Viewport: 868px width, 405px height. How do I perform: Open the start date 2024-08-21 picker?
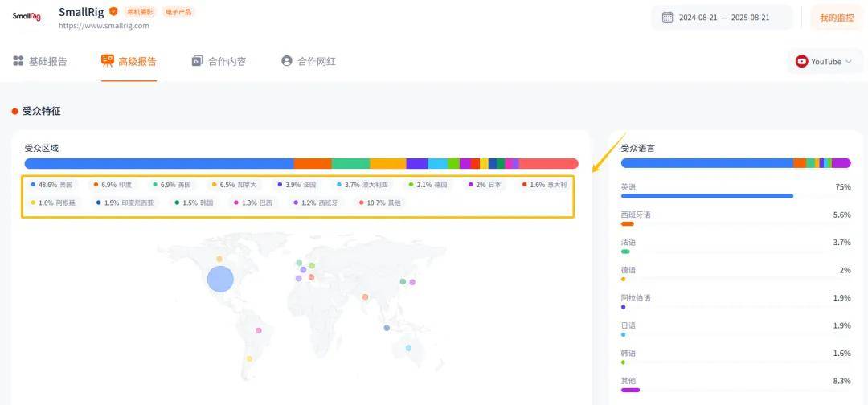coord(700,18)
